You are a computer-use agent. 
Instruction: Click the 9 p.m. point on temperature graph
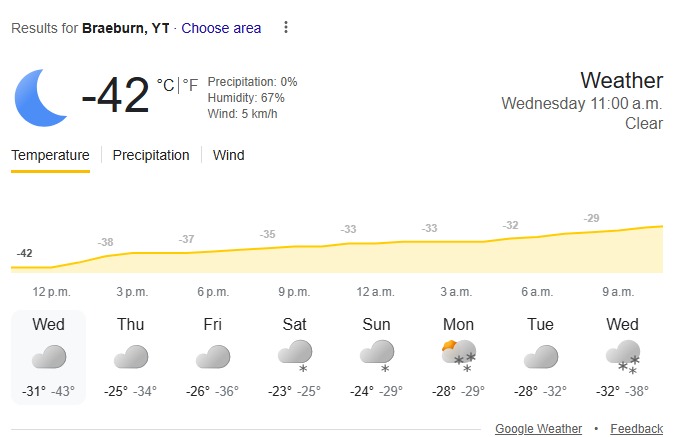(294, 246)
